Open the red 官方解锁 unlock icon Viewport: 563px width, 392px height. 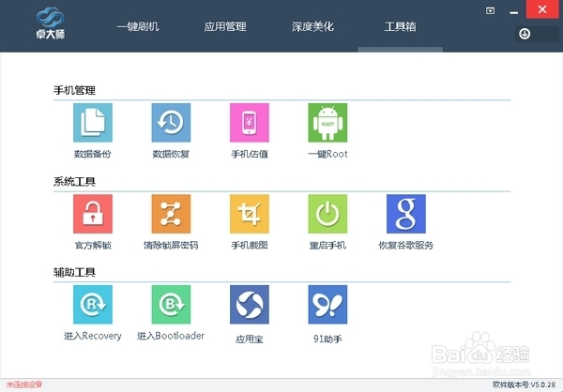click(93, 214)
